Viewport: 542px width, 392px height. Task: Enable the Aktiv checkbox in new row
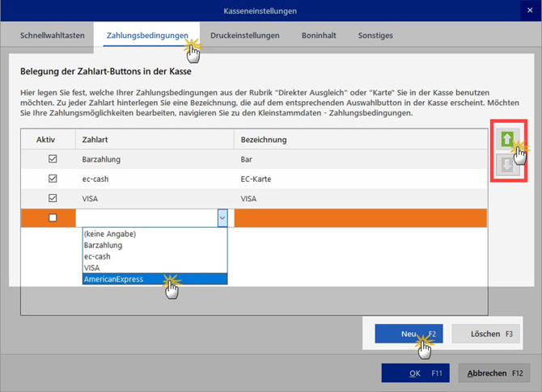[x=53, y=217]
